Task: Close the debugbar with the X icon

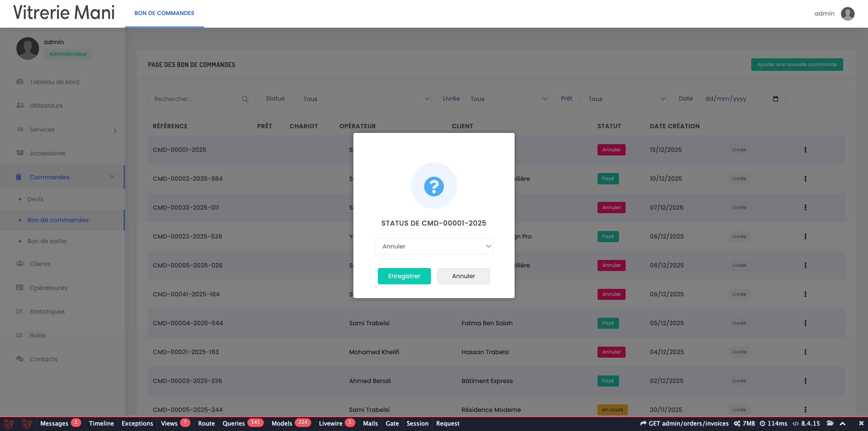Action: point(861,423)
